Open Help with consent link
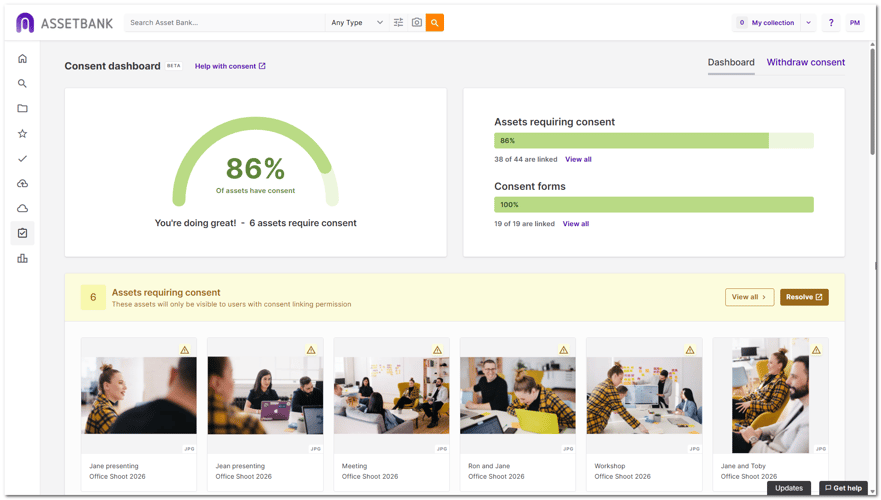881x500 pixels. (x=230, y=66)
